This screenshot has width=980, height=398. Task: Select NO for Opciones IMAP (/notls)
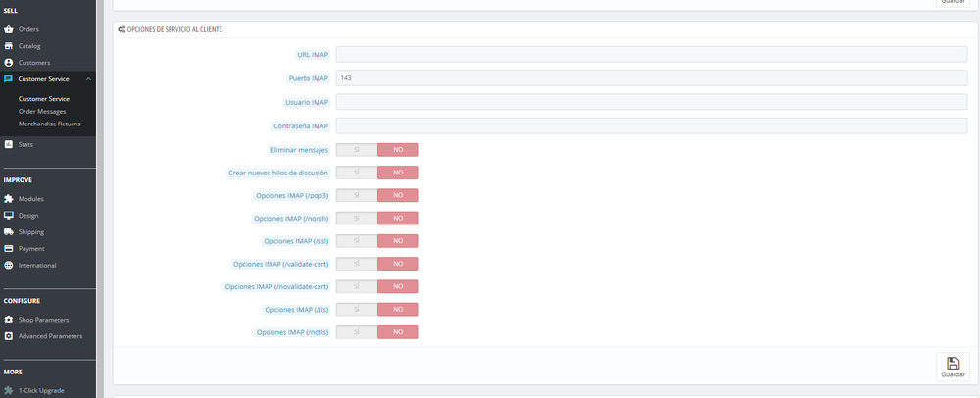click(398, 331)
